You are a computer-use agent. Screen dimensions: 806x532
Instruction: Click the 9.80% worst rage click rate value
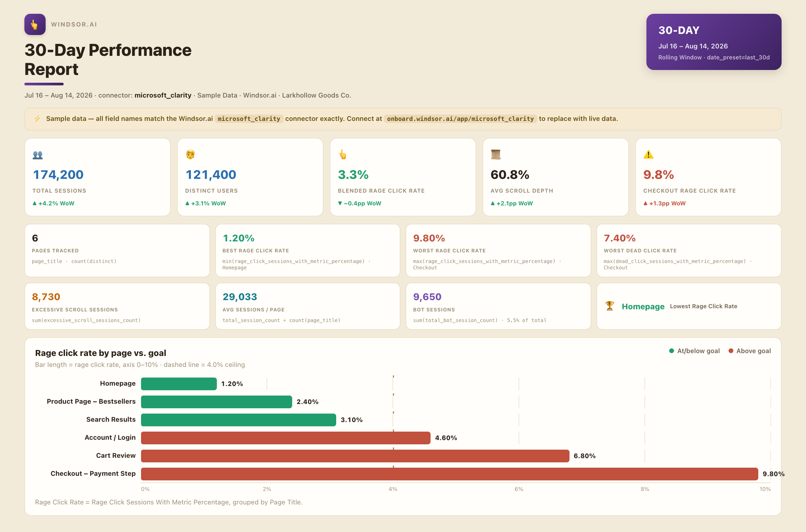coord(429,238)
